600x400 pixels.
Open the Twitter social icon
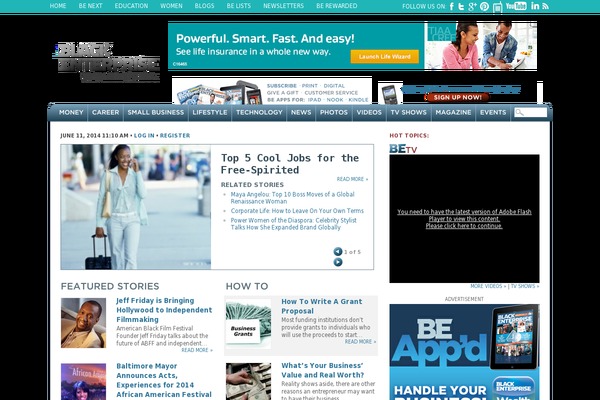[461, 6]
